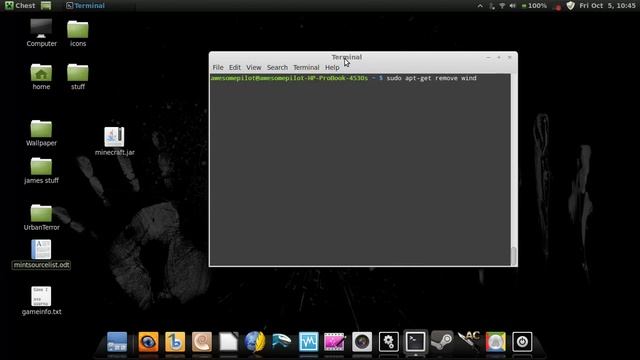Select the mintsourcelist.odt document icon

point(41,254)
